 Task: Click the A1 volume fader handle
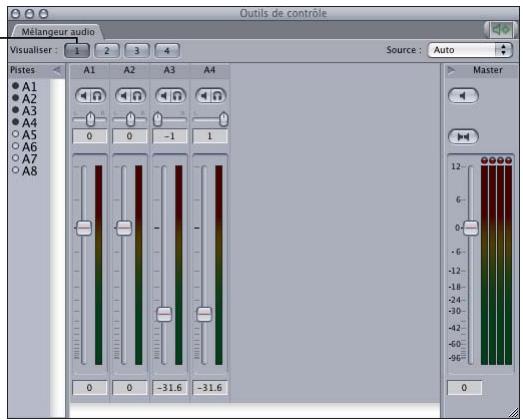(x=84, y=228)
